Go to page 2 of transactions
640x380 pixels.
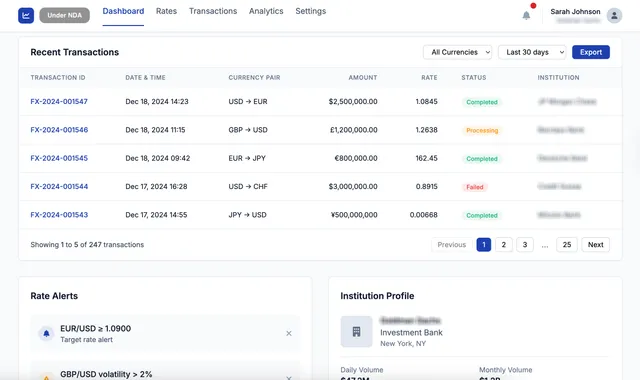pyautogui.click(x=504, y=244)
